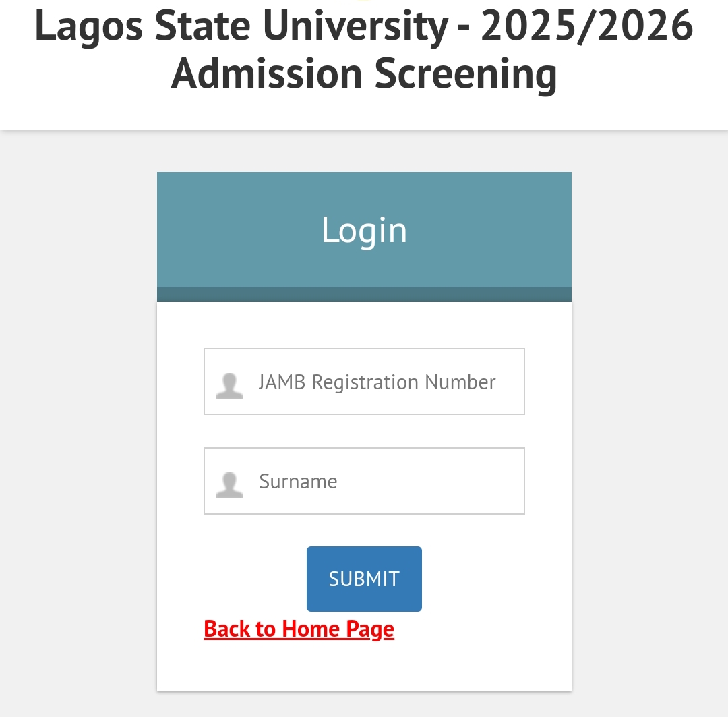Click the Admission Screening heading line
Viewport: 728px width, 717px height.
coord(364,74)
